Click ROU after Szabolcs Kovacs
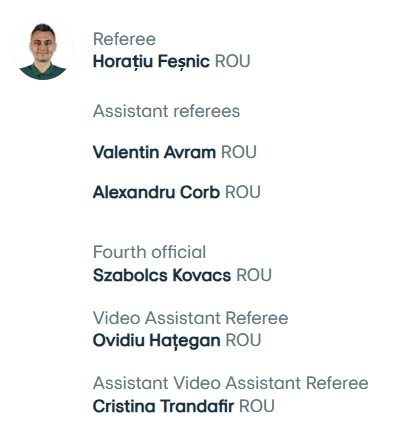The image size is (414, 444). 254,275
